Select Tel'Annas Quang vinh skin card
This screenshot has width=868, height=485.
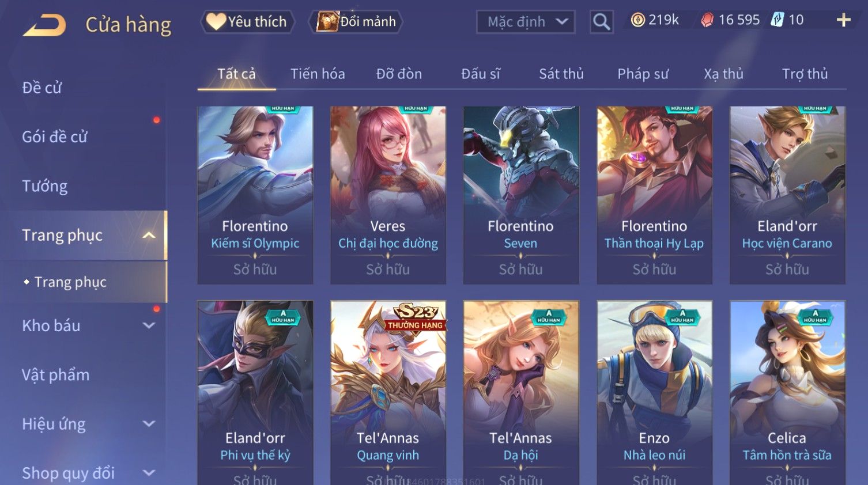pyautogui.click(x=388, y=393)
